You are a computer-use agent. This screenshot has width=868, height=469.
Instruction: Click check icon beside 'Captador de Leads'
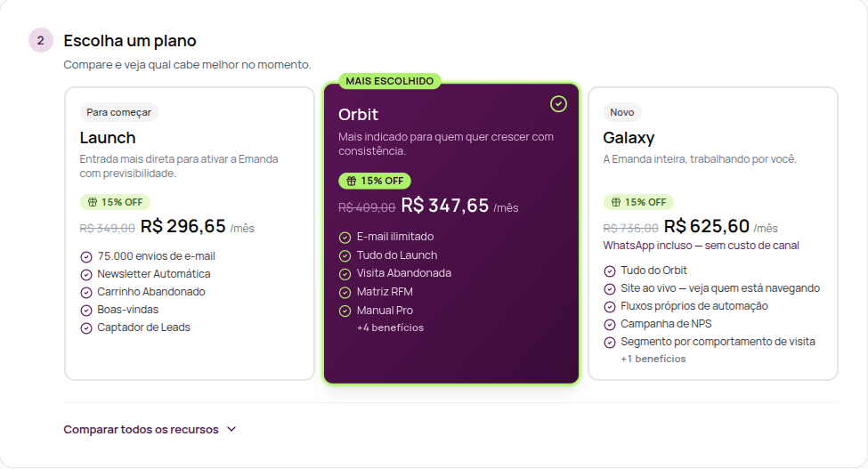86,328
